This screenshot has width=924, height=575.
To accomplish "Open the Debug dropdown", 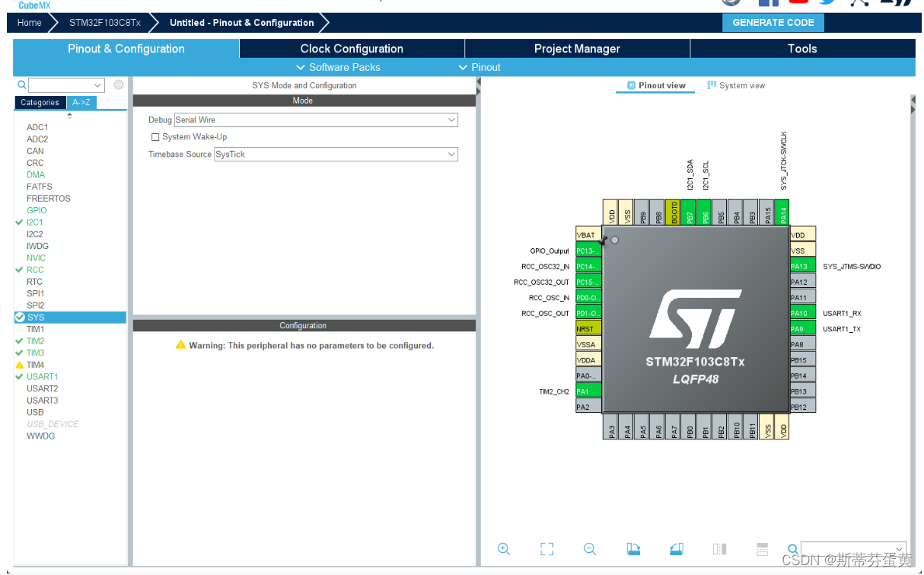I will [x=316, y=120].
